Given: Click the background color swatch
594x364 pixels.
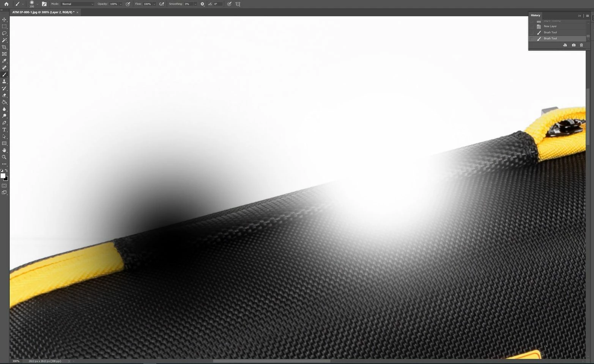Looking at the screenshot, I should pos(6,179).
